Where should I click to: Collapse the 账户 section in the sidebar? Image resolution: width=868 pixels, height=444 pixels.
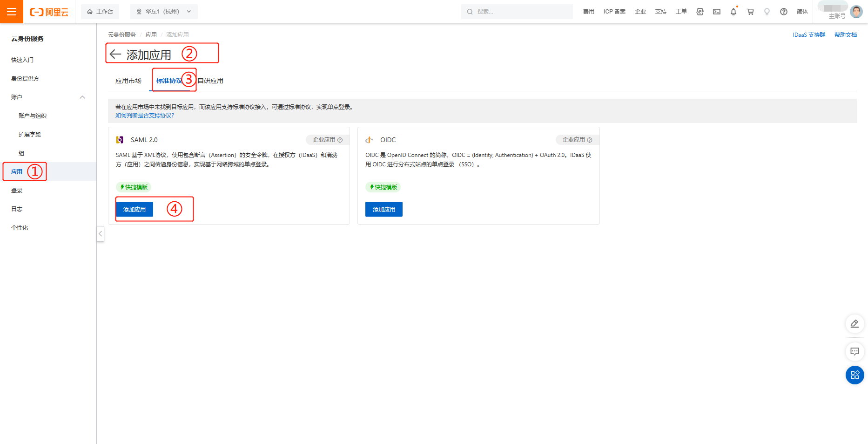click(x=82, y=97)
